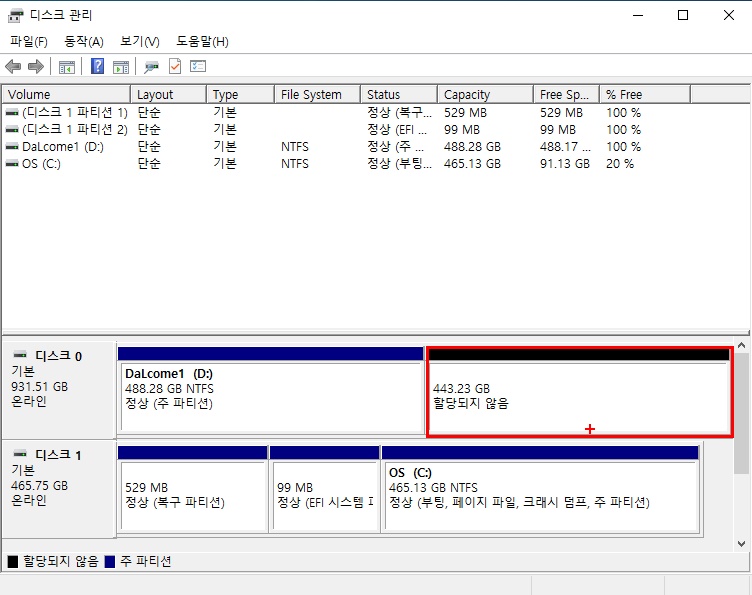The width and height of the screenshot is (752, 595).
Task: Select the 99 MB EFI system partition block
Action: coord(325,489)
